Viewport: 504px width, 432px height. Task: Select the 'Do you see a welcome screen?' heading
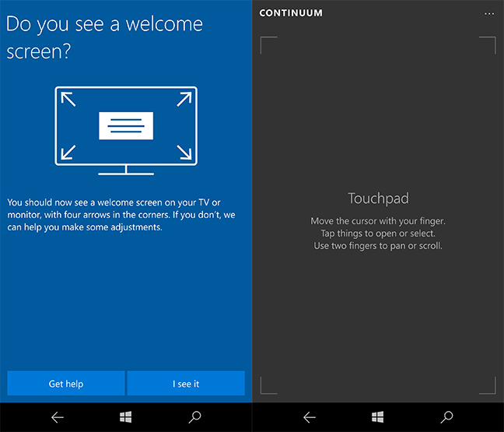(104, 37)
